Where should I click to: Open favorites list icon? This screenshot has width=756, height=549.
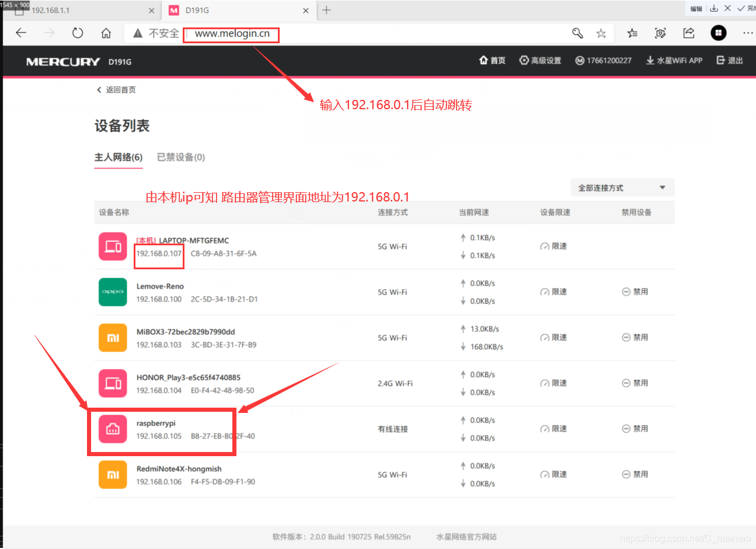[x=632, y=33]
